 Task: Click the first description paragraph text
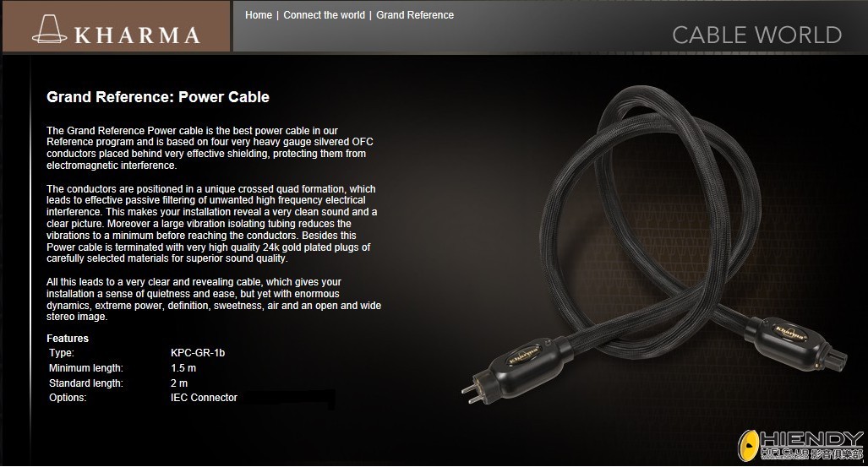[x=210, y=148]
